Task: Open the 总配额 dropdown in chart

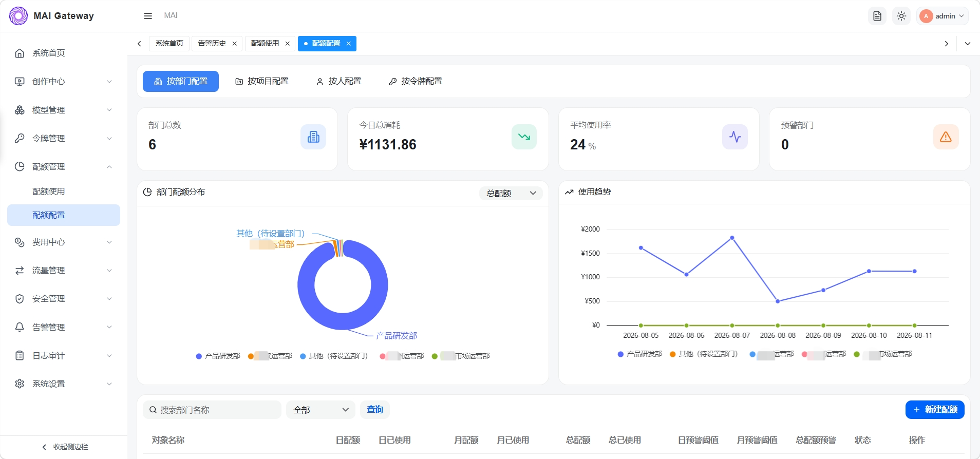Action: pyautogui.click(x=511, y=193)
